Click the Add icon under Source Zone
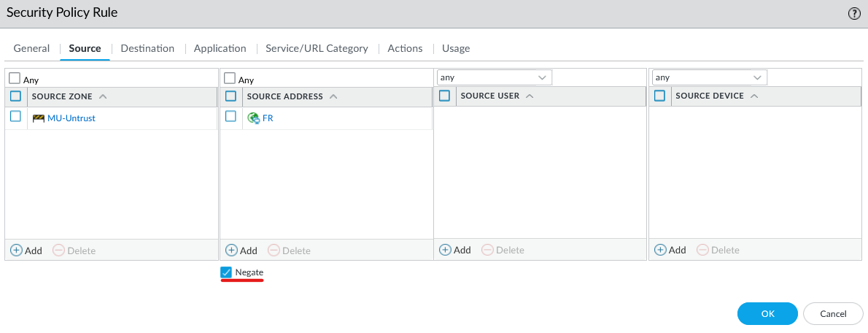The width and height of the screenshot is (868, 333). pyautogui.click(x=16, y=250)
